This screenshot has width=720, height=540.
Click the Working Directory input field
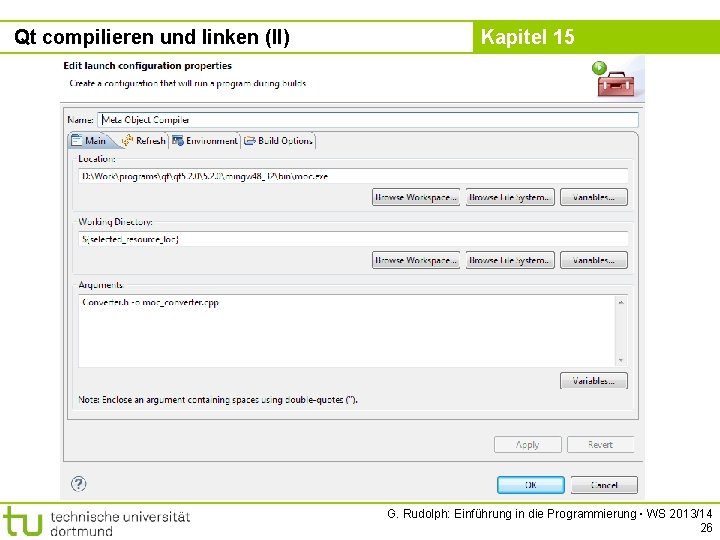[353, 239]
